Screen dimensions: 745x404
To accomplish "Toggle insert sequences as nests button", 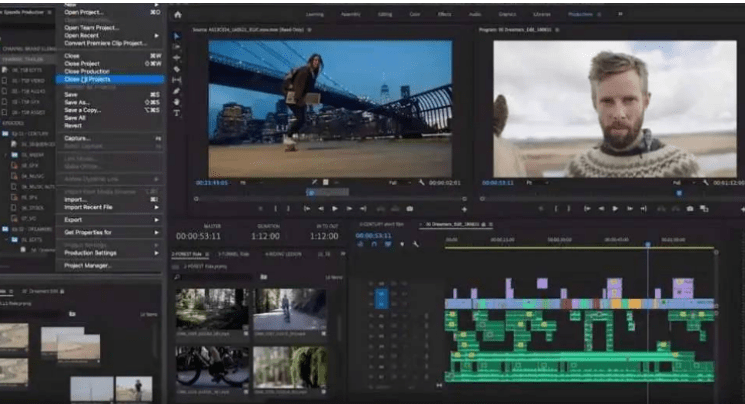I will (361, 244).
